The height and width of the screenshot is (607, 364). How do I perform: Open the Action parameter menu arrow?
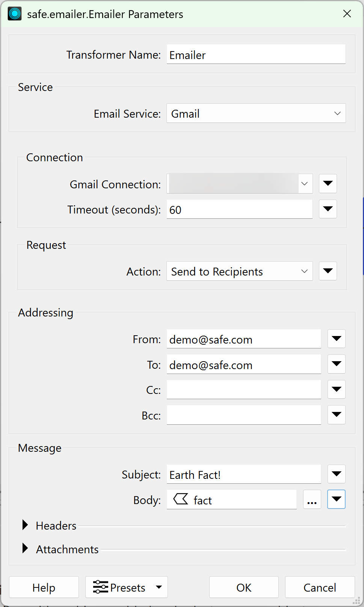coord(327,271)
